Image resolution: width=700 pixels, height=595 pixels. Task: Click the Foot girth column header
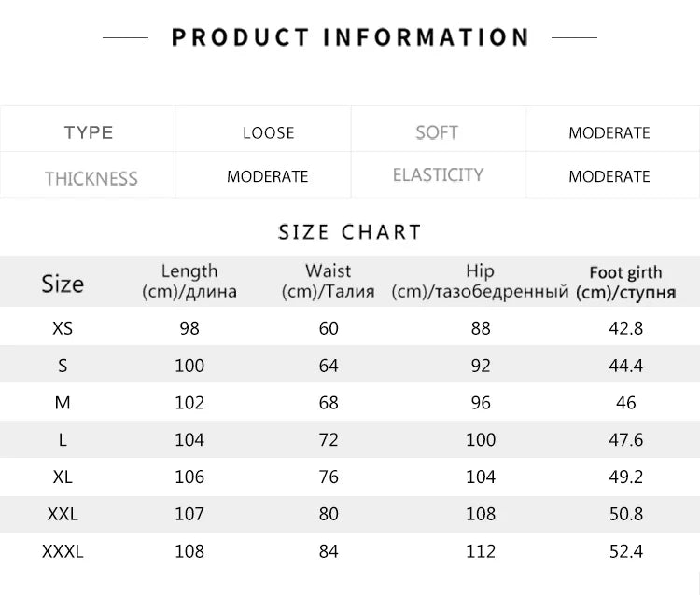click(625, 282)
